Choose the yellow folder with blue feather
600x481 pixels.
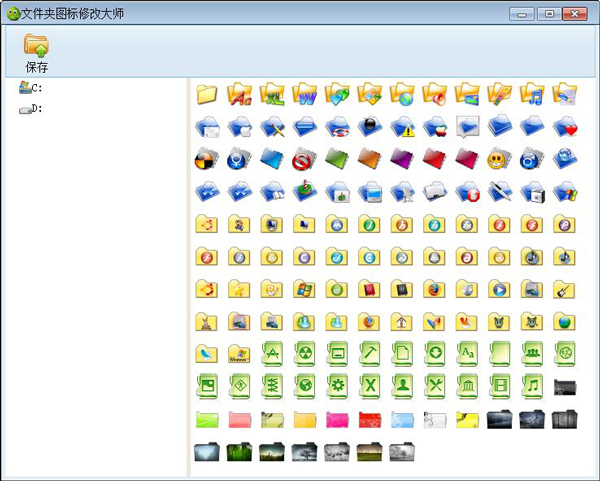point(207,354)
